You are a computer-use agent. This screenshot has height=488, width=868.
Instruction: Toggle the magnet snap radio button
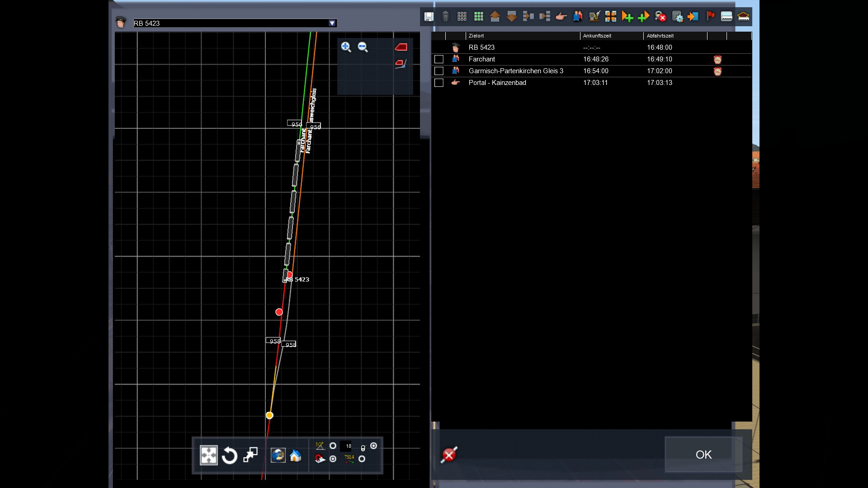pyautogui.click(x=333, y=459)
